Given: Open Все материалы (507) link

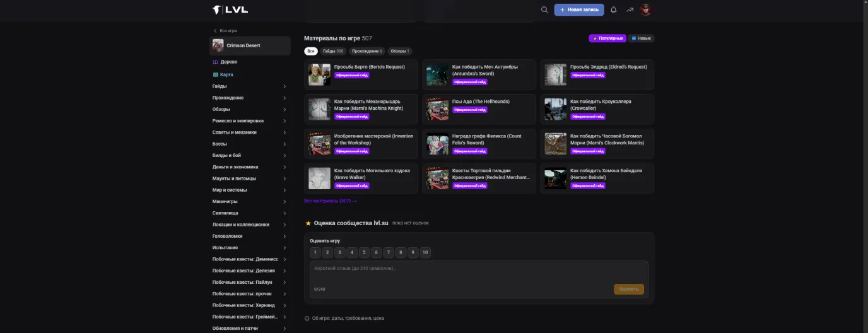Looking at the screenshot, I should (x=331, y=201).
